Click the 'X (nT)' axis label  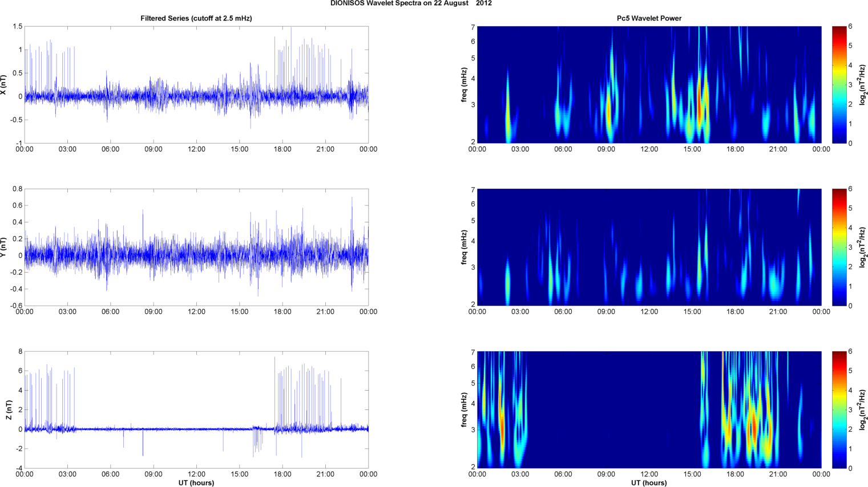coord(3,85)
